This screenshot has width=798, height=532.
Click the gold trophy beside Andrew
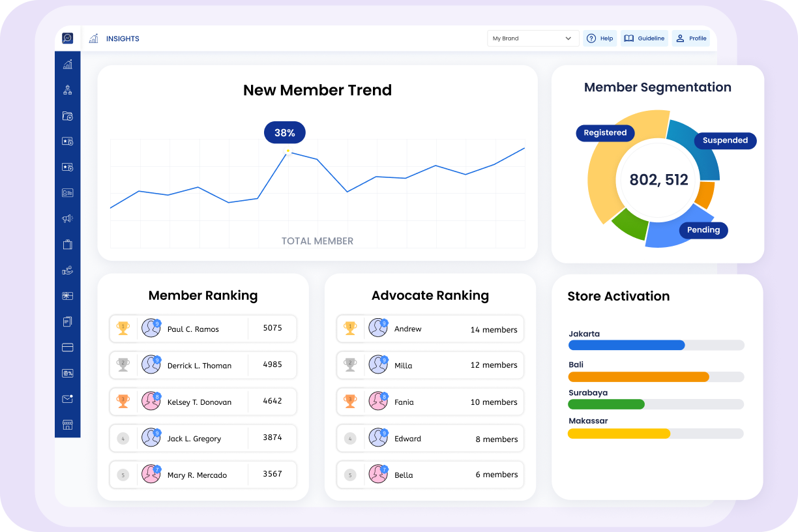(350, 328)
